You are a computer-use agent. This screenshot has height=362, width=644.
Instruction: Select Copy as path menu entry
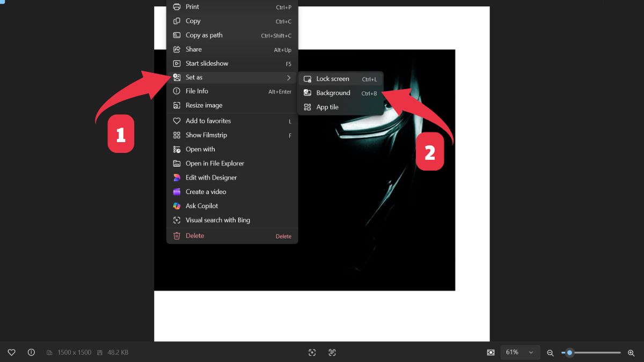pyautogui.click(x=232, y=35)
